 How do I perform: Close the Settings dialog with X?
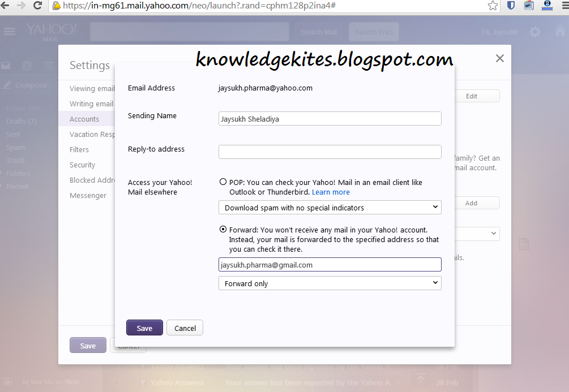500,58
